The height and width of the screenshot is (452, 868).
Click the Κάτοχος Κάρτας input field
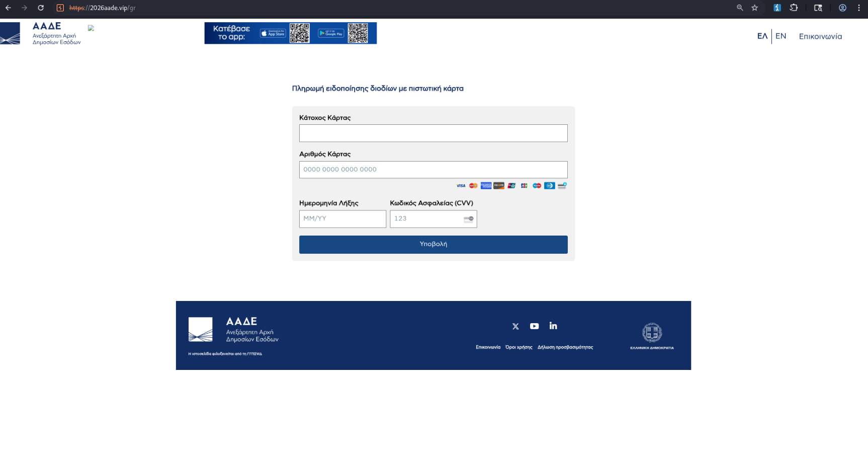click(x=433, y=133)
